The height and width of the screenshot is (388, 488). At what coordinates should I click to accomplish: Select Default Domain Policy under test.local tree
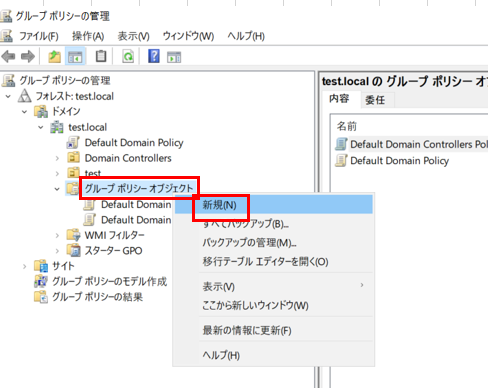point(134,143)
